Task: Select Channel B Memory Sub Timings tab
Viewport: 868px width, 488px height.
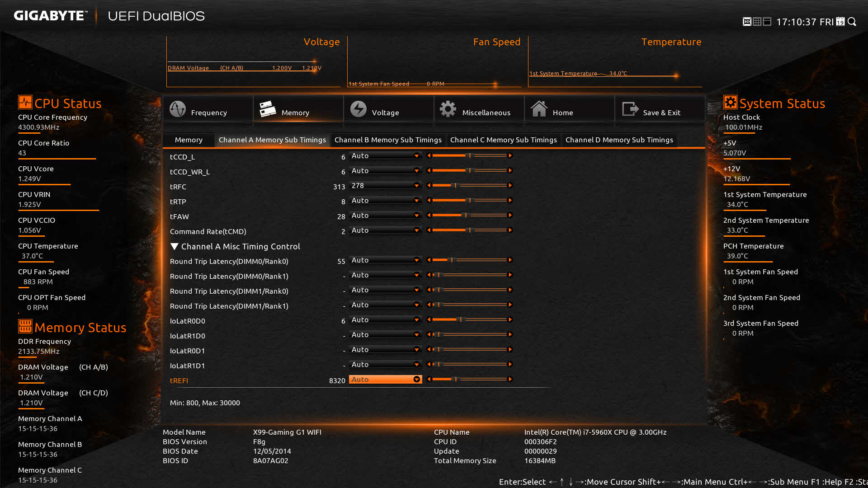Action: 388,140
